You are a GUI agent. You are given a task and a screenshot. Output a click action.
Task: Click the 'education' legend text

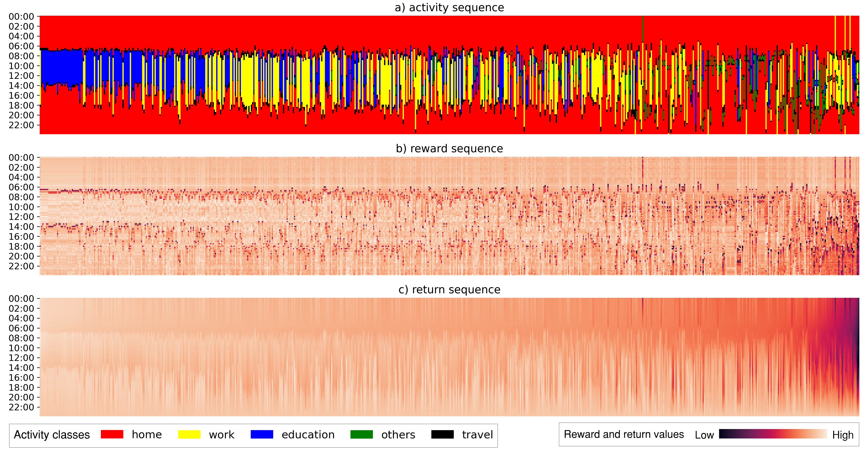pos(308,435)
